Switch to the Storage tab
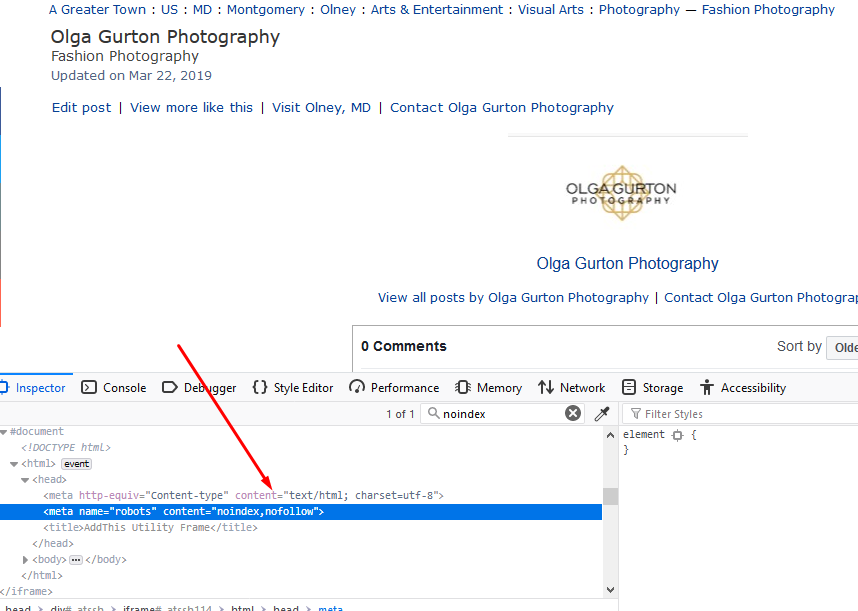Screen dimensions: 858x611 pyautogui.click(x=653, y=388)
